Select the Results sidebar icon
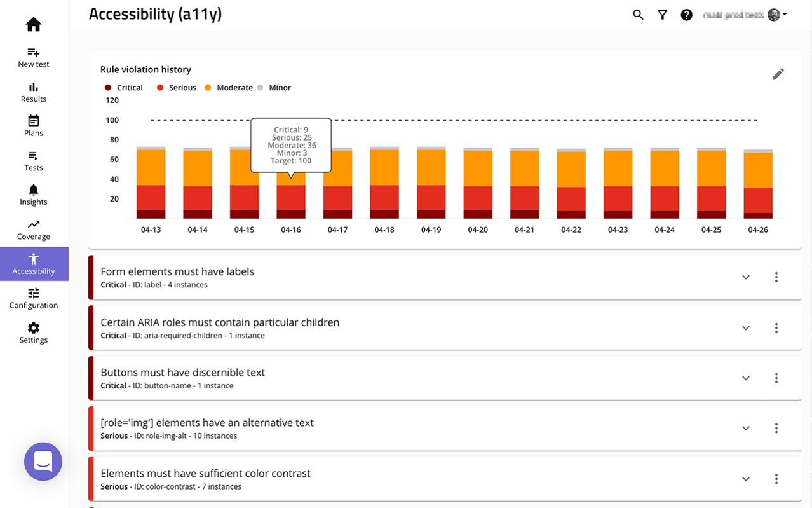The height and width of the screenshot is (508, 812). tap(33, 92)
